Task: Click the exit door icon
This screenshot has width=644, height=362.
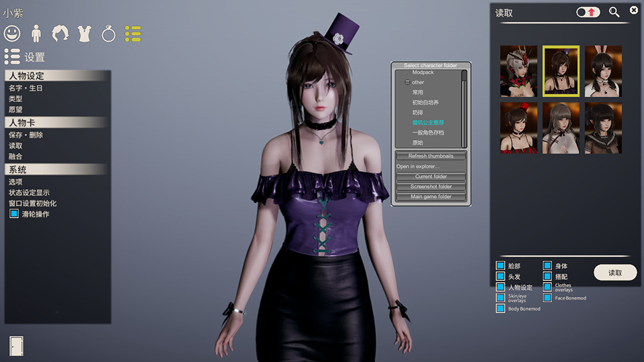Action: point(17,345)
